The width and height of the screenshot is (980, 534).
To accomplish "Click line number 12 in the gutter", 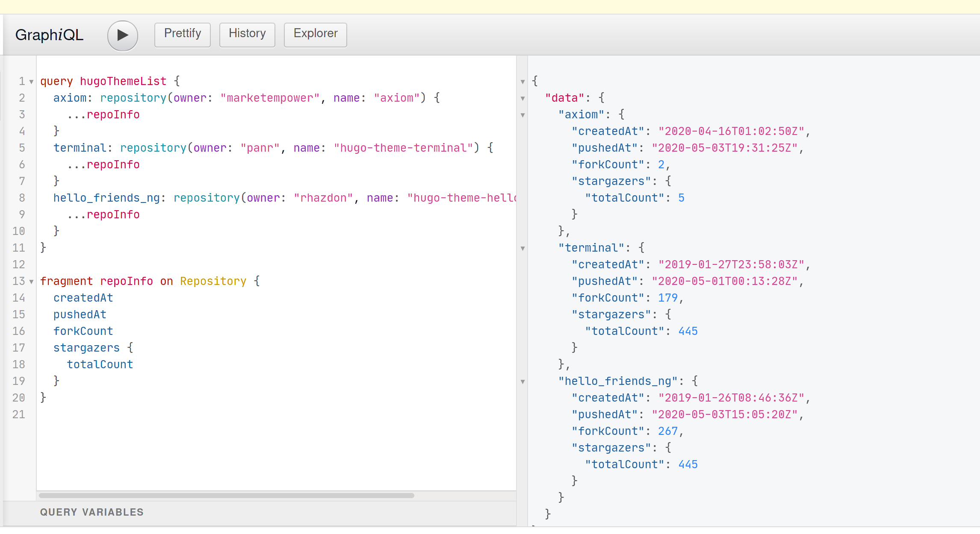I will (19, 264).
